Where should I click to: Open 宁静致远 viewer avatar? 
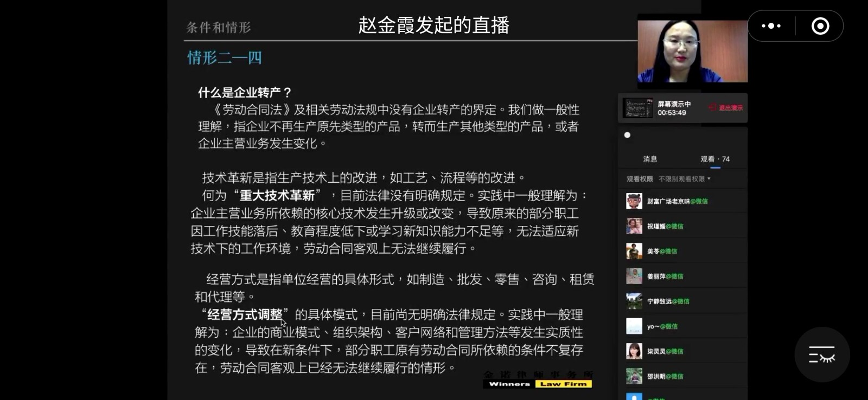pos(634,301)
